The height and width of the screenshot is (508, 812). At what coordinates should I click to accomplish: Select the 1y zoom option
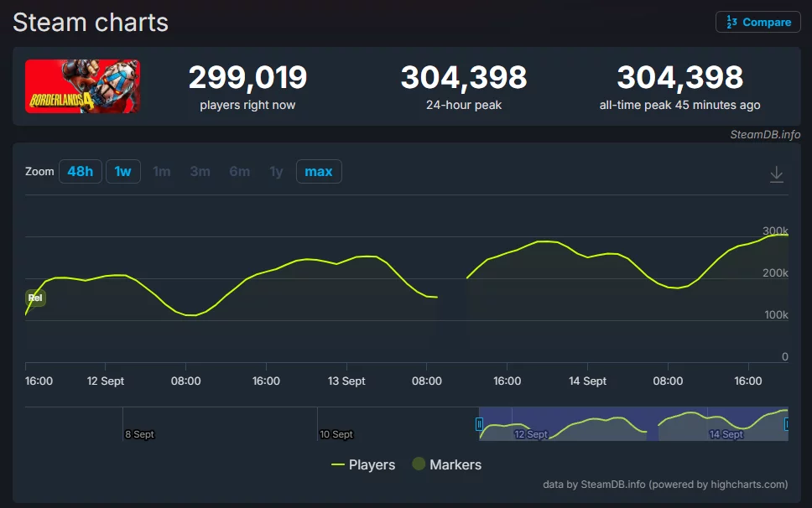coord(277,171)
